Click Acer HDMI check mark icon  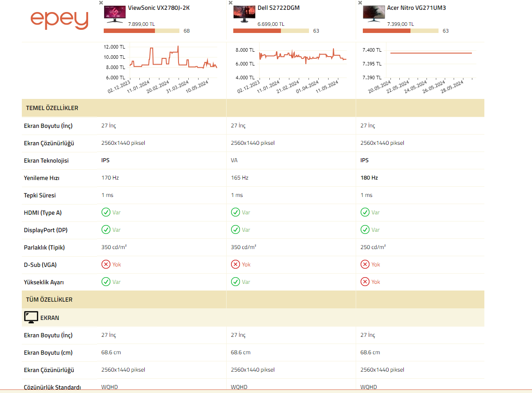(x=365, y=212)
